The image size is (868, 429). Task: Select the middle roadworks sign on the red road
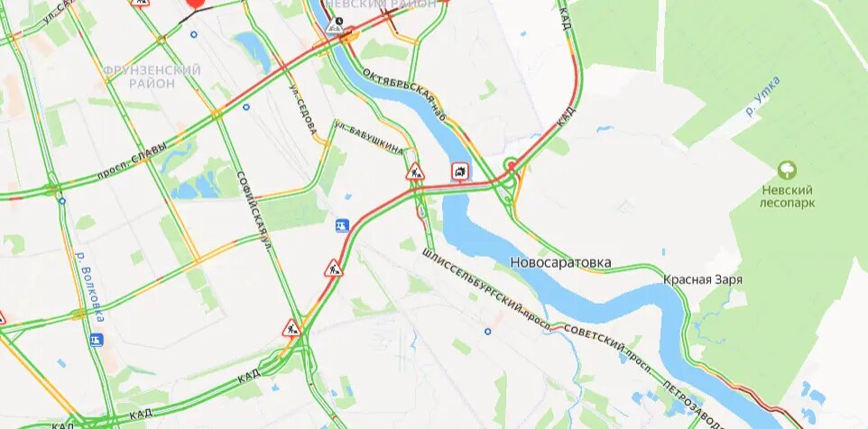[334, 269]
